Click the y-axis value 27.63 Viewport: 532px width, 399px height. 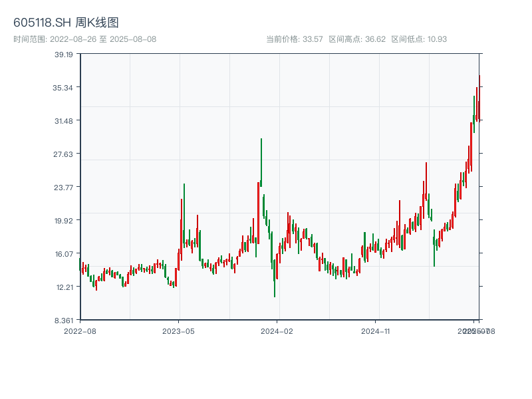63,154
